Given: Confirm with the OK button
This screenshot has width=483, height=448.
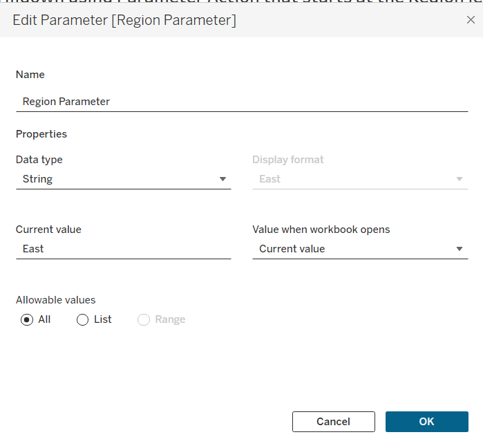Looking at the screenshot, I should pos(426,422).
